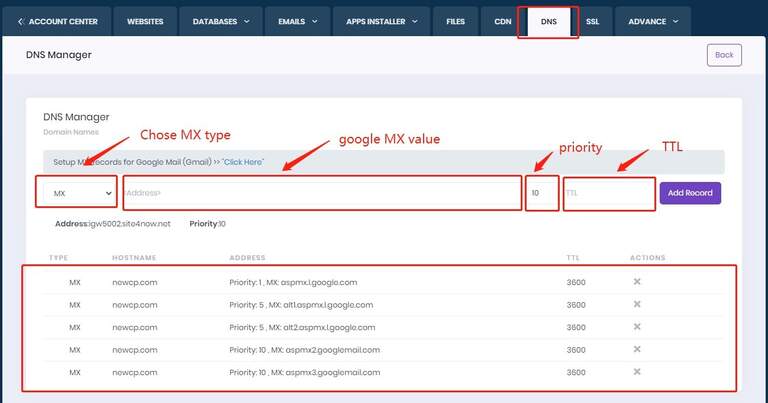Open the SSL tab
Viewport: 768px width, 403px height.
[x=593, y=22]
